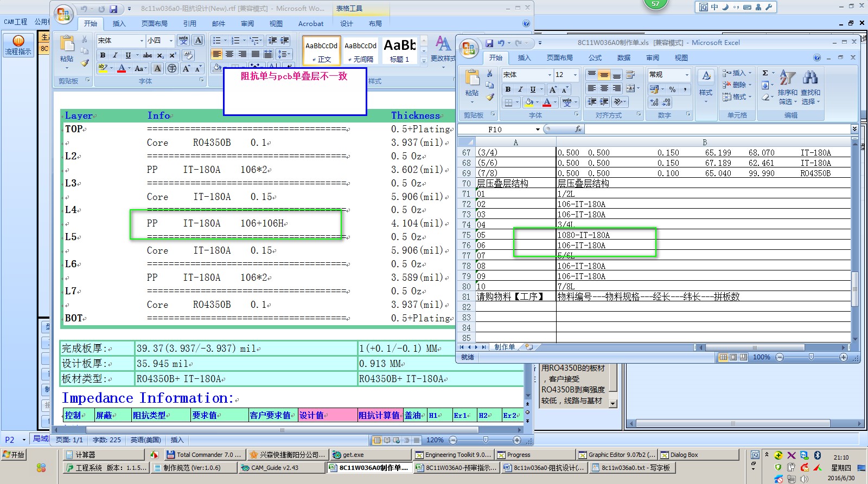Click enclosed character icon in Word
The image size is (868, 484).
coord(172,68)
